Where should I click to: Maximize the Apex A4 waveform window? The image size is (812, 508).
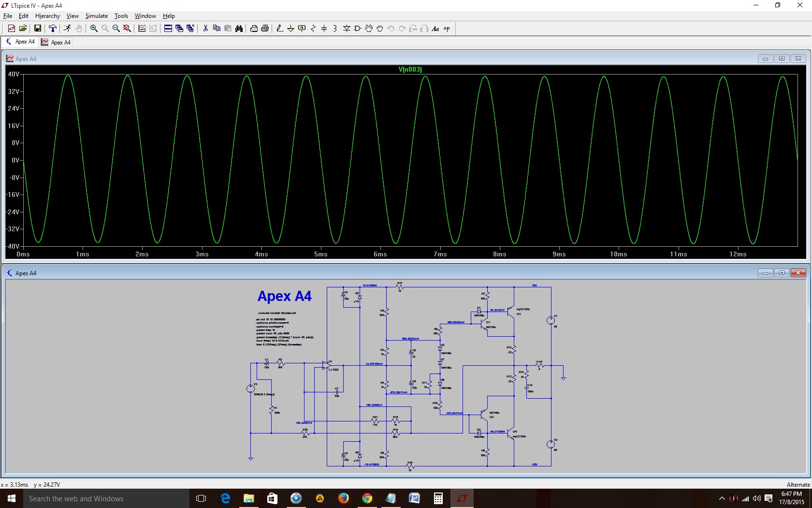pyautogui.click(x=782, y=59)
